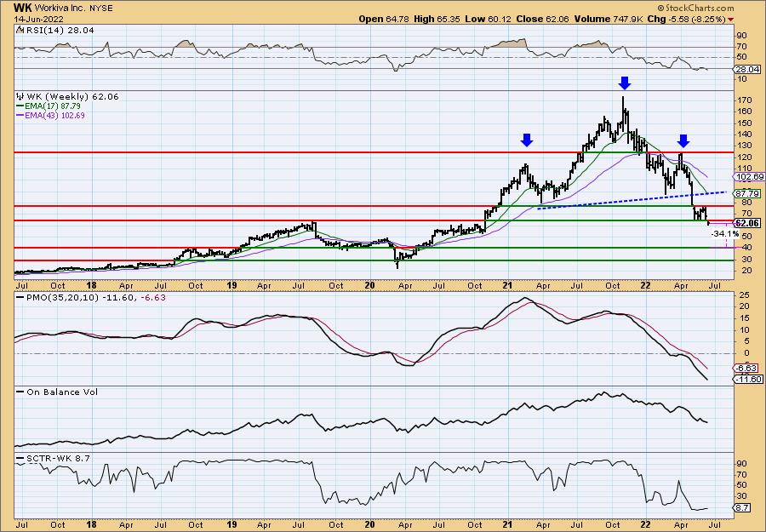Click the black PMO legend line swatch
The width and height of the screenshot is (766, 532).
(x=20, y=297)
